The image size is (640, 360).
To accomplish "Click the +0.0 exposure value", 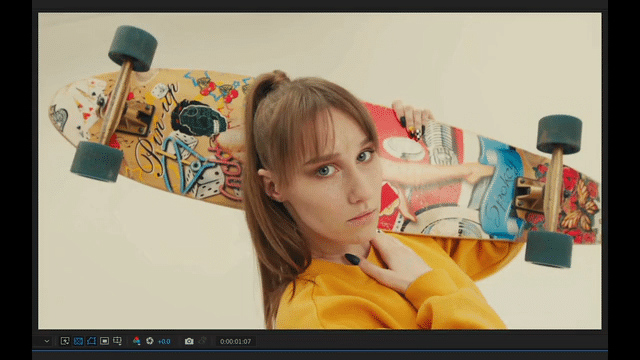I will 164,342.
